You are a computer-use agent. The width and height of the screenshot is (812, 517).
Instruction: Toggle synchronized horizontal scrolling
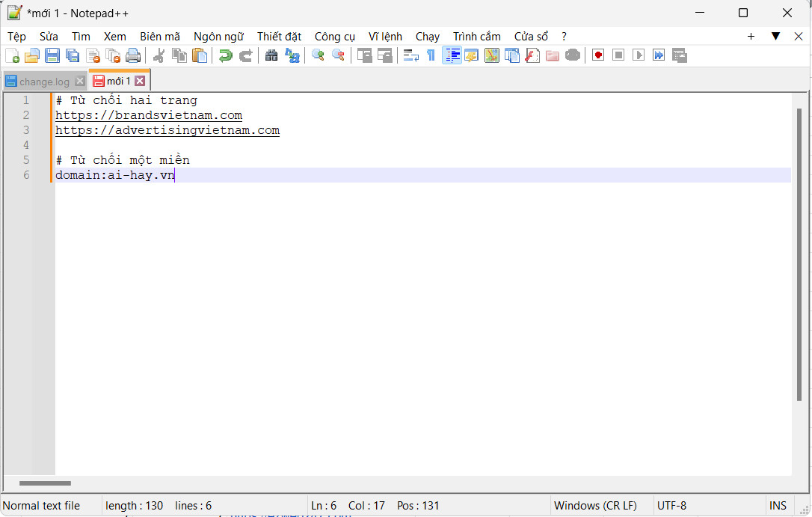point(385,55)
